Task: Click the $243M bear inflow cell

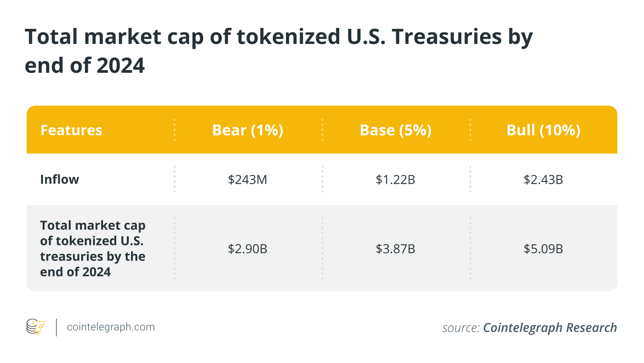Action: point(248,179)
